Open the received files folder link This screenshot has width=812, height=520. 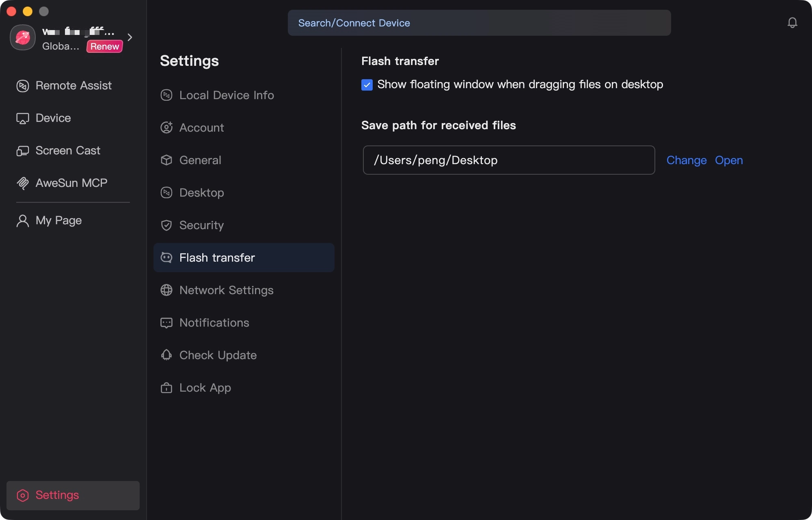click(729, 160)
